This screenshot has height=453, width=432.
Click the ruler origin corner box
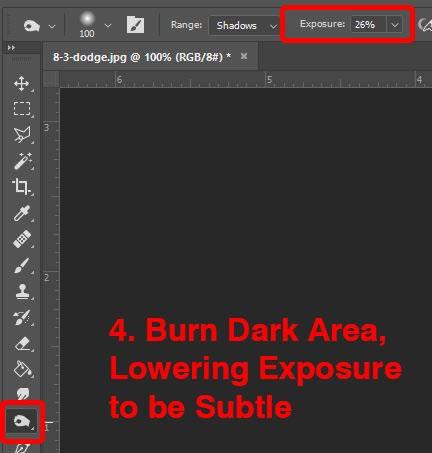coord(51,79)
